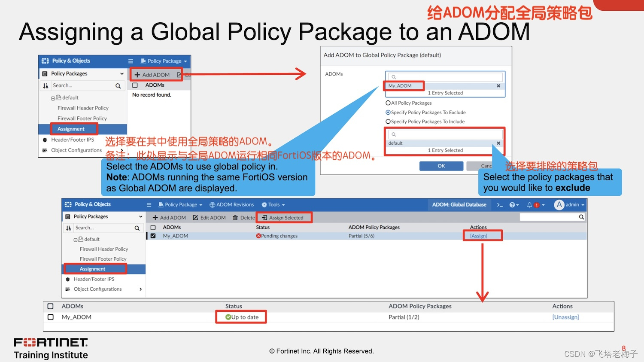Tick the ADOMs header checkbox in the middle screenshot
644x362 pixels.
(153, 228)
